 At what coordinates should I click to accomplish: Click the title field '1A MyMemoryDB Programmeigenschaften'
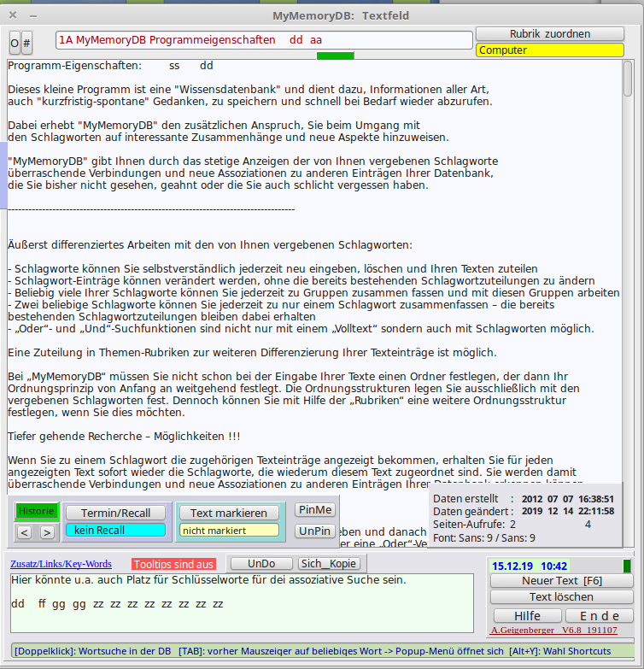[x=264, y=40]
